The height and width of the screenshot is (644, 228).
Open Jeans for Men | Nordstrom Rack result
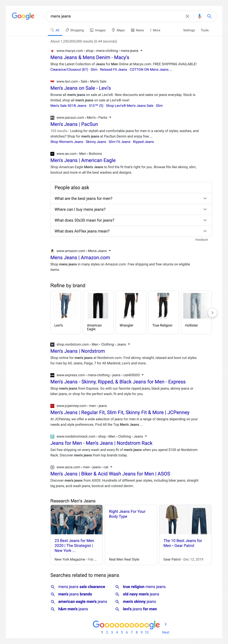101,443
